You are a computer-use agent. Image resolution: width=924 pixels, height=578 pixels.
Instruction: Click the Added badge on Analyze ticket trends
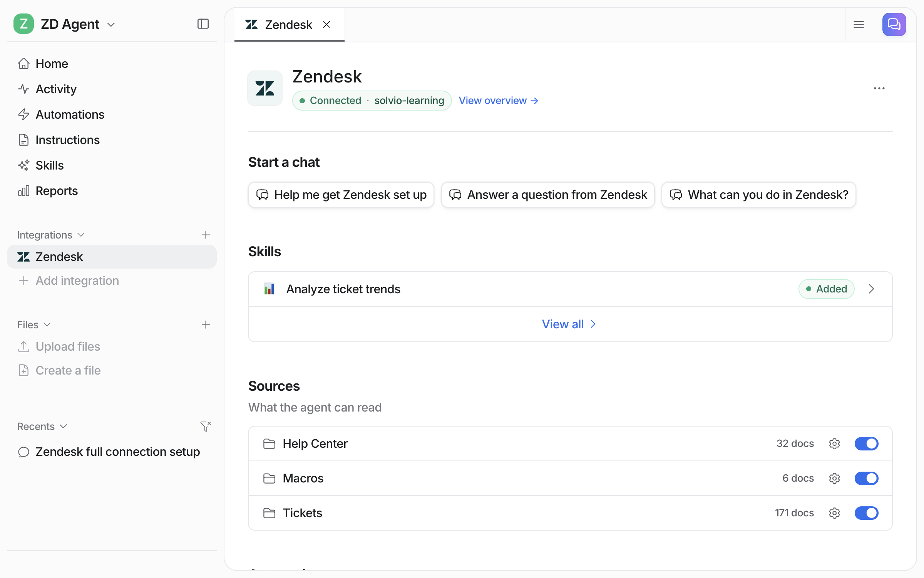point(826,289)
